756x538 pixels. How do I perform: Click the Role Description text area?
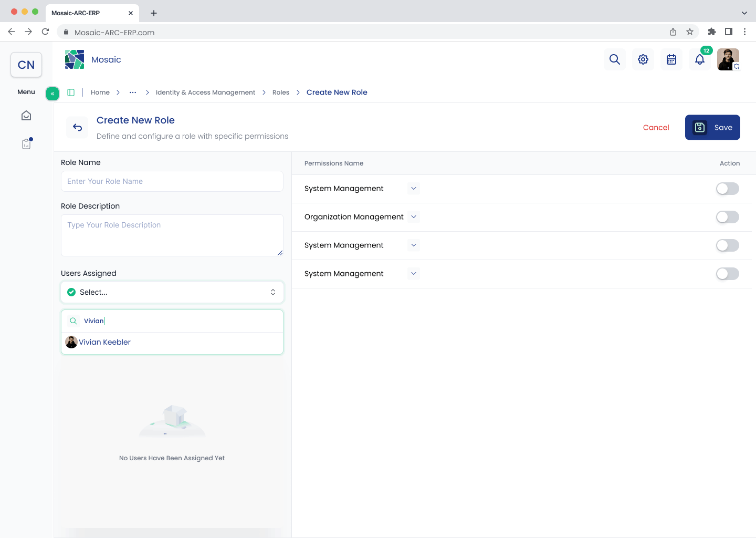click(172, 235)
